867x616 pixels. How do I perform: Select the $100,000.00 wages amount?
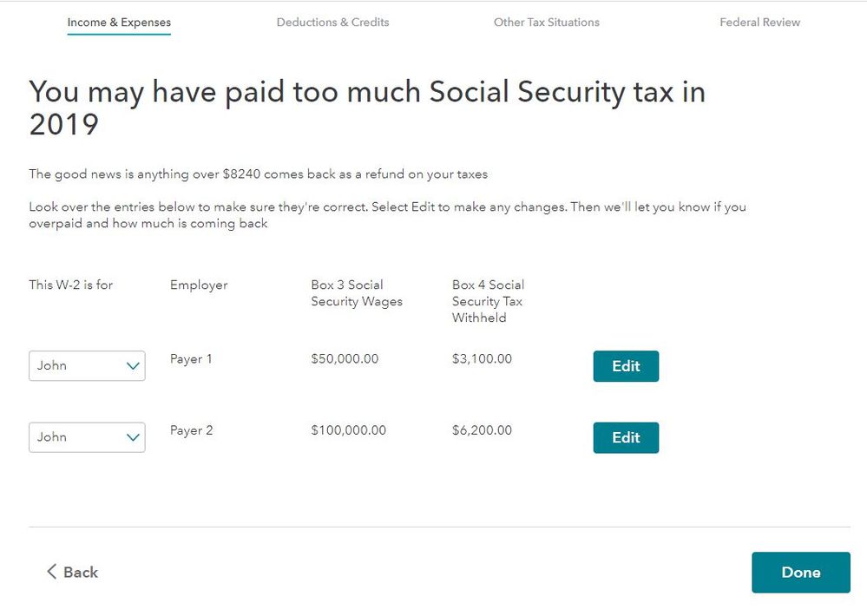click(x=348, y=430)
